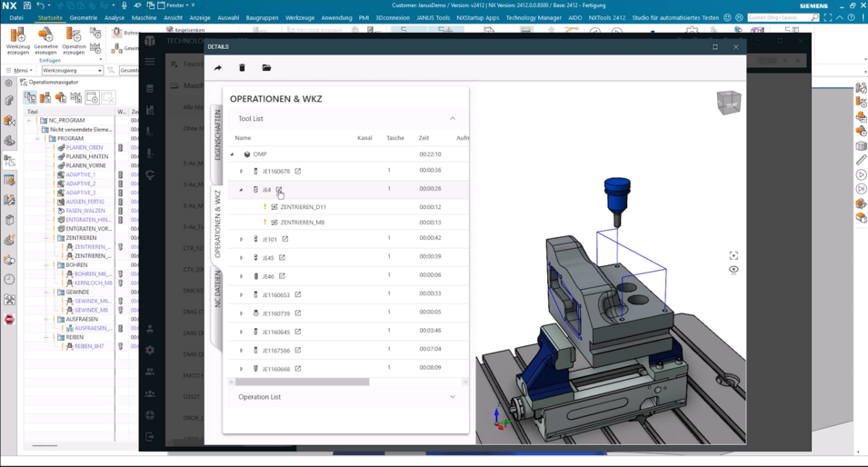The image size is (868, 467).
Task: Click the share arrow icon in Details toolbar
Action: tap(217, 67)
